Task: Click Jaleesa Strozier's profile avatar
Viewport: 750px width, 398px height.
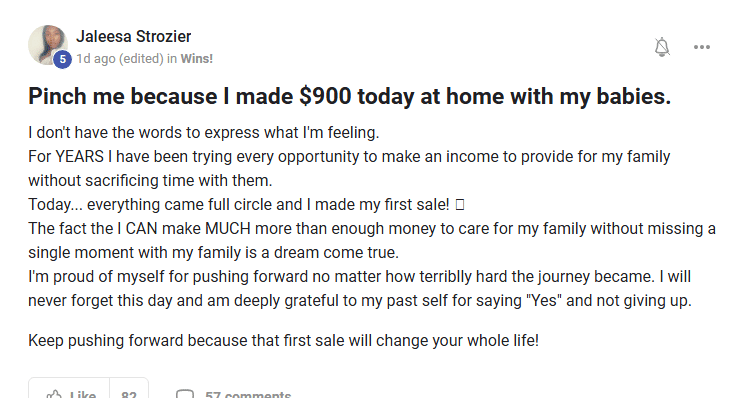Action: 47,45
